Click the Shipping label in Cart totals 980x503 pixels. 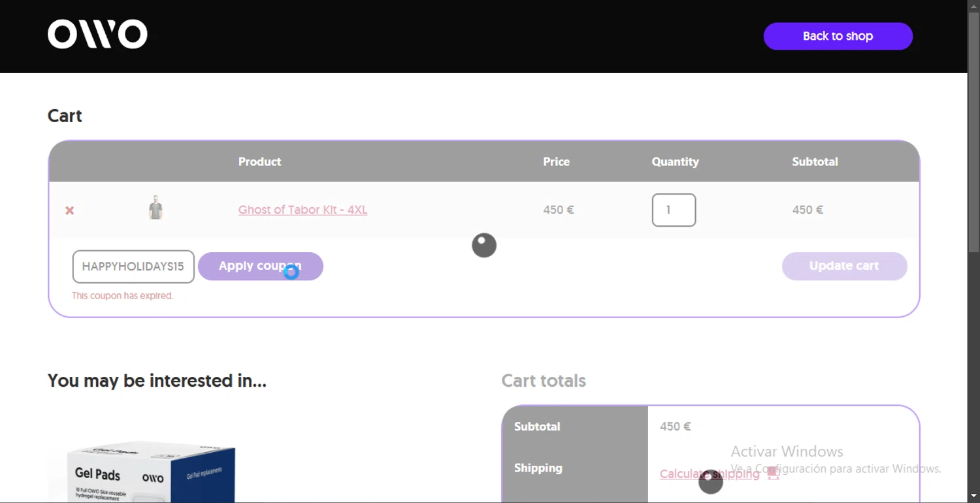(x=538, y=468)
